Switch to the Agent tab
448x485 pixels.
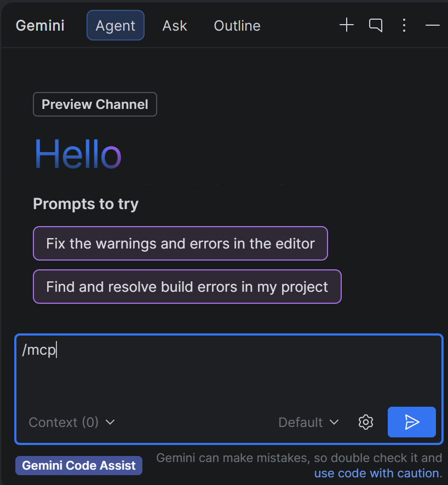[x=116, y=25]
